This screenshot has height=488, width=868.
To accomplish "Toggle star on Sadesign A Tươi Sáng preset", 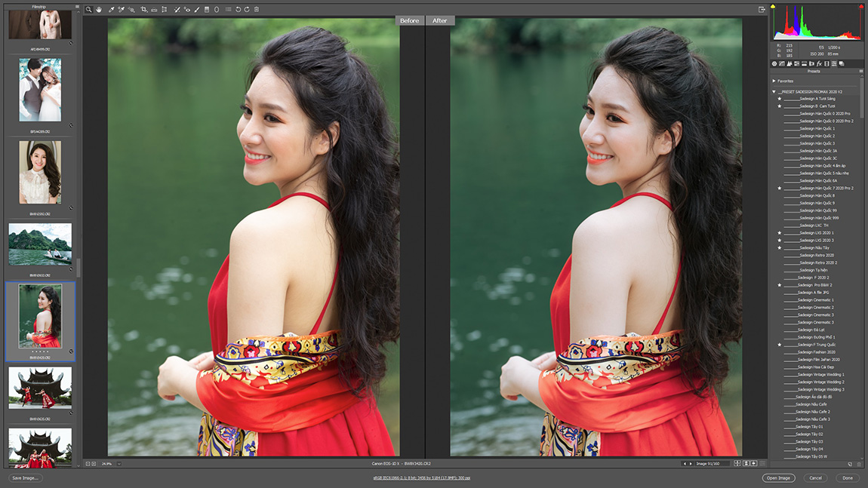I will click(780, 99).
